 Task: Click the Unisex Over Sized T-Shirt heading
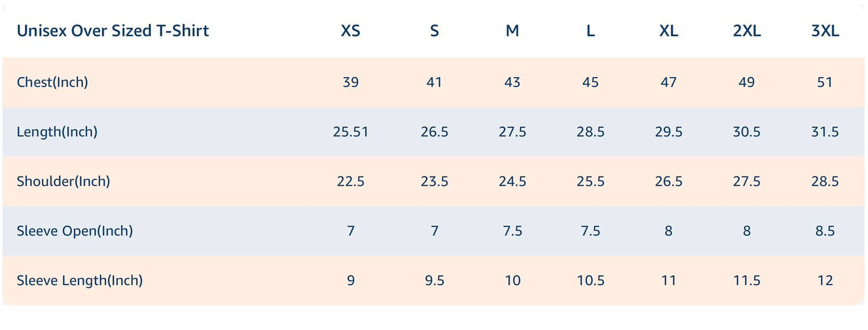(x=113, y=31)
